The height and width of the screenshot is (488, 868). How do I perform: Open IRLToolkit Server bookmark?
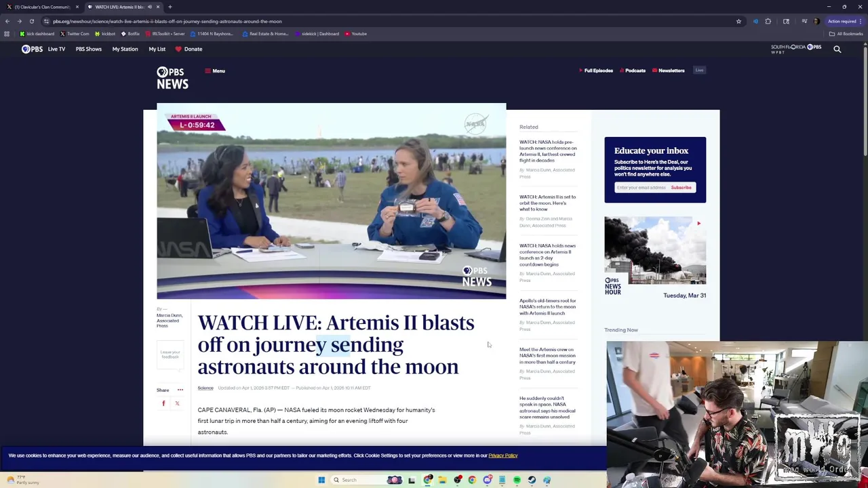165,33
